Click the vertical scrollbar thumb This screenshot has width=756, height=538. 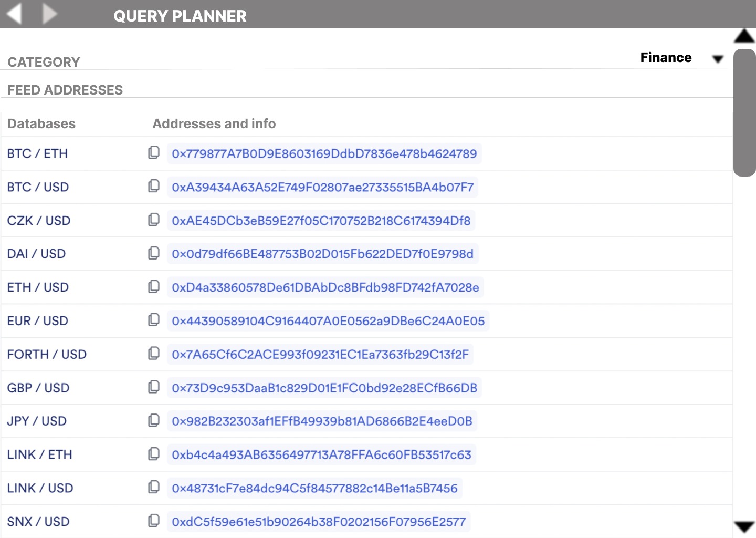pos(744,113)
